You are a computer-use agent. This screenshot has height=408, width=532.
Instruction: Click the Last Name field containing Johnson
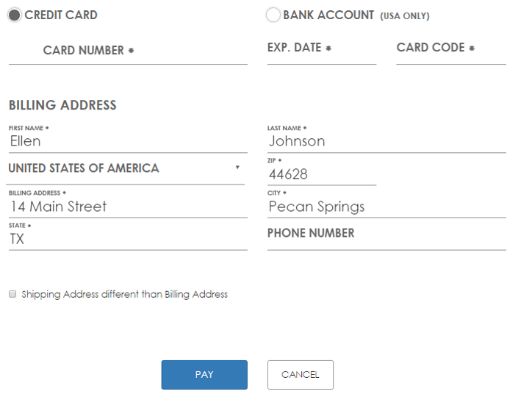(x=387, y=141)
